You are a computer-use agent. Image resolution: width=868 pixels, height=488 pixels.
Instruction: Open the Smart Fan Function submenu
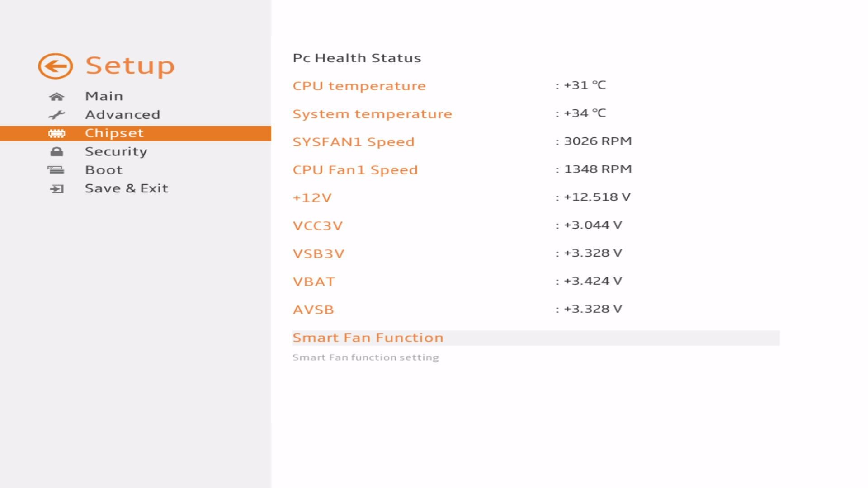point(368,338)
